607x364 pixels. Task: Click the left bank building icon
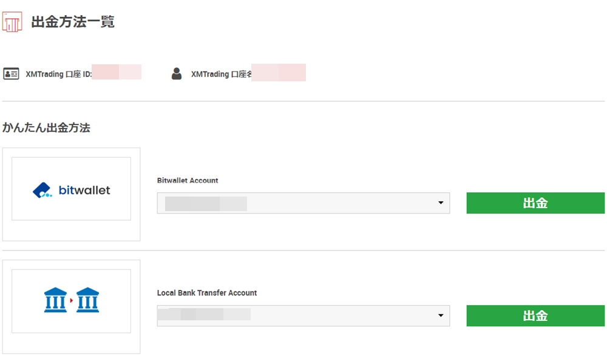tap(55, 300)
